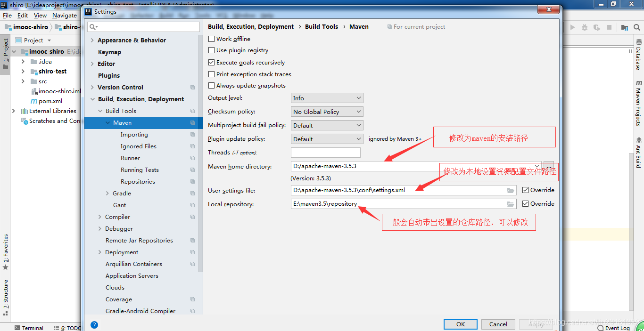Expand Editor settings node
The height and width of the screenshot is (331, 644).
click(92, 64)
